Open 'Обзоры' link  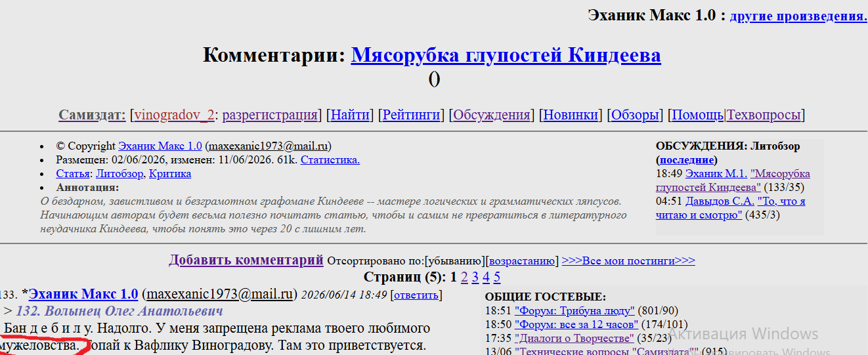pyautogui.click(x=635, y=115)
